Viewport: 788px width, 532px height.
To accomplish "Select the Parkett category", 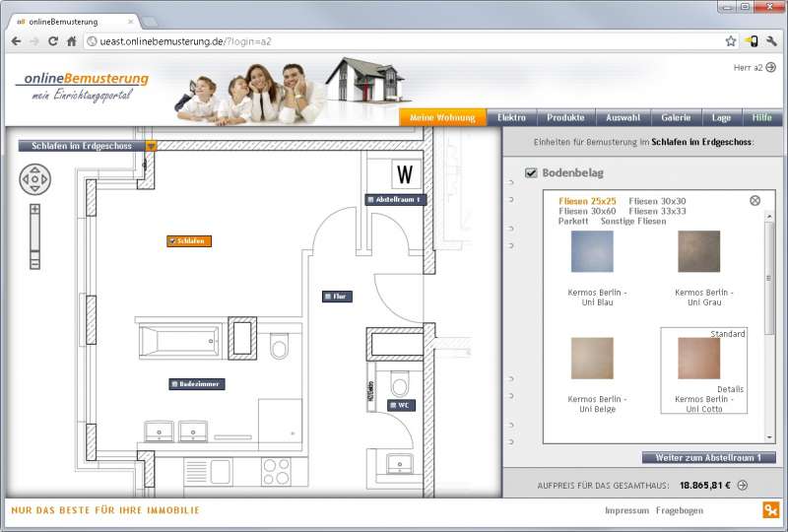I will coord(573,222).
